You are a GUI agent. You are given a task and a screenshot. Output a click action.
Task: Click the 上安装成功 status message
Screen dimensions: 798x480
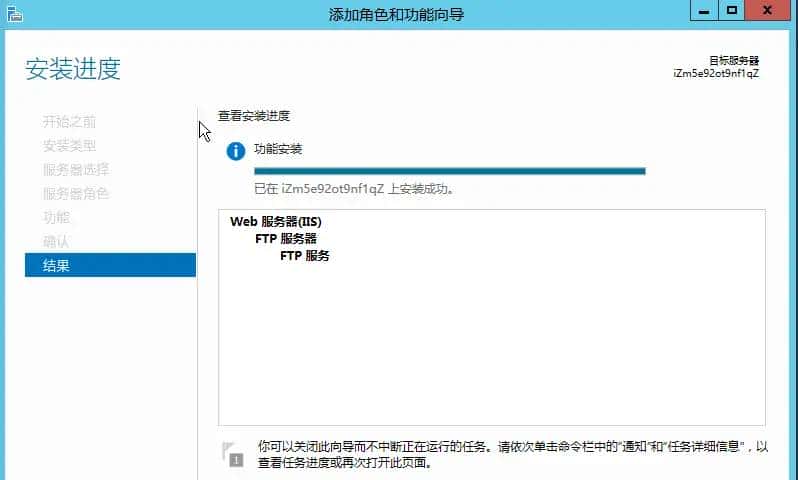point(354,189)
